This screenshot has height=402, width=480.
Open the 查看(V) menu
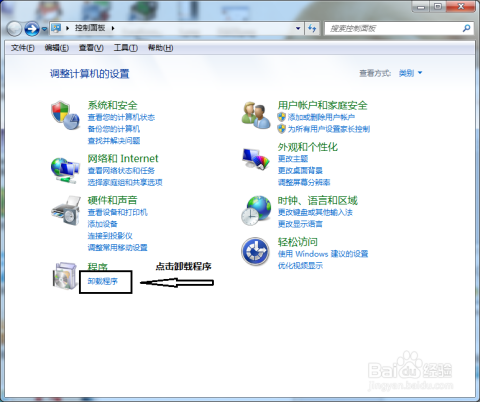tap(91, 48)
